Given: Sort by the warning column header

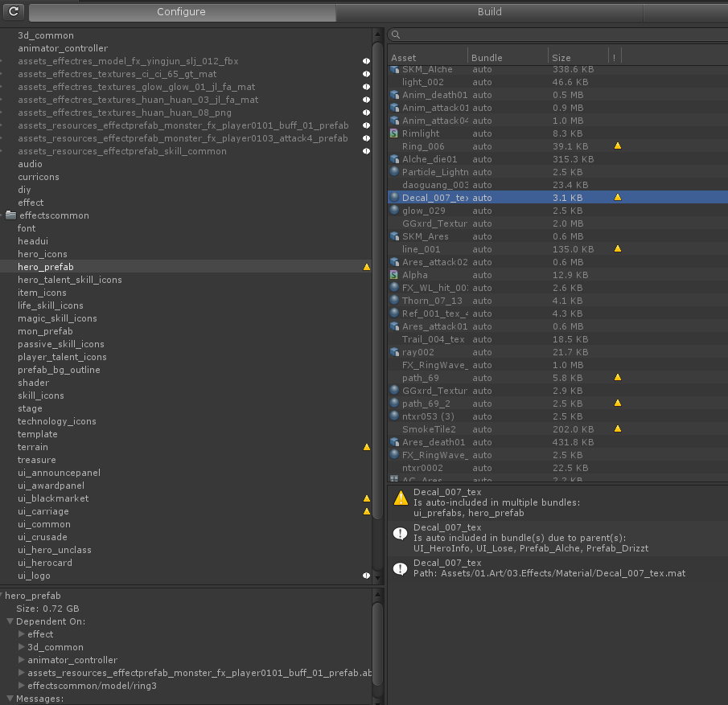Looking at the screenshot, I should coord(615,58).
